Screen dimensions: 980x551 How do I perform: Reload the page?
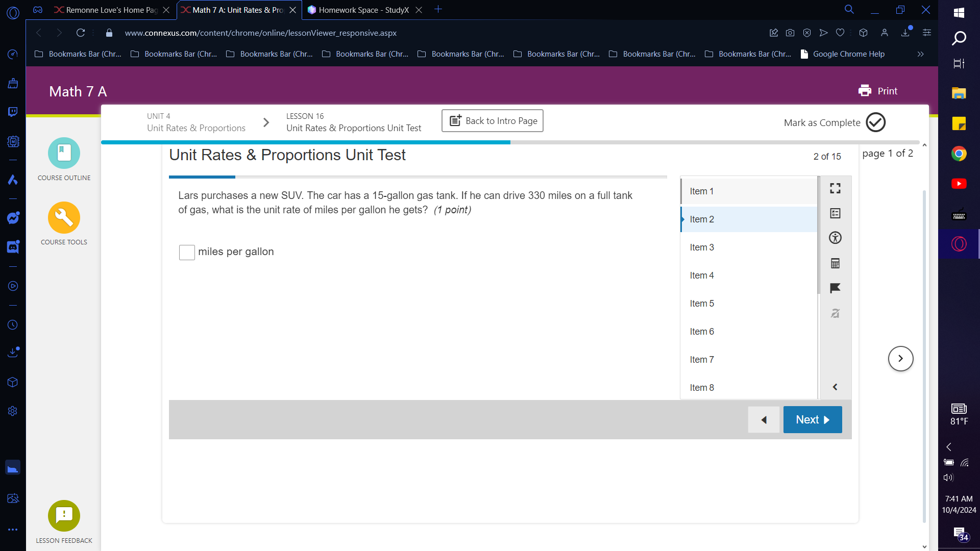coord(81,33)
